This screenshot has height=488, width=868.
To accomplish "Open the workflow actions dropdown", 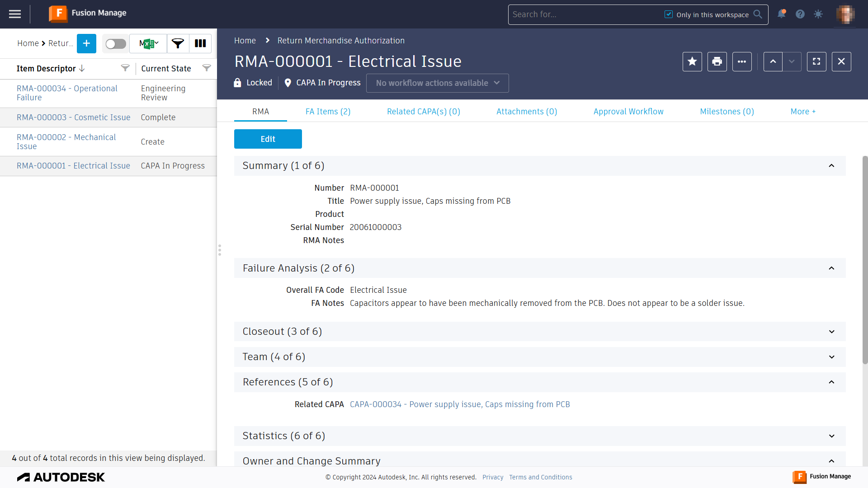I will (x=437, y=83).
